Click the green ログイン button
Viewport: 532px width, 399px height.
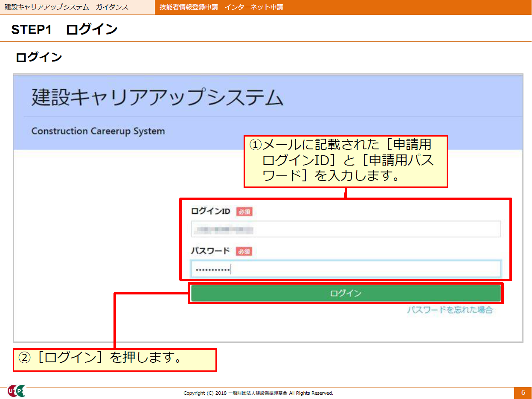tap(346, 293)
